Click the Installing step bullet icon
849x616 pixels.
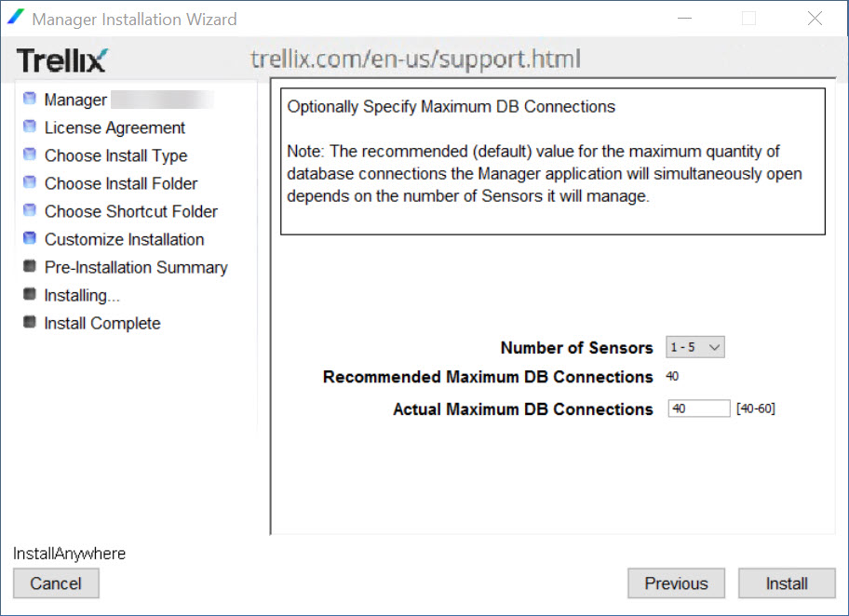[30, 294]
